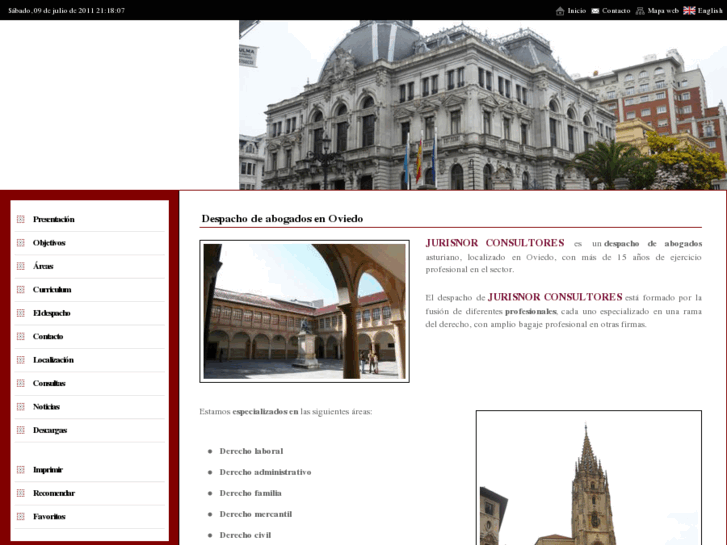The height and width of the screenshot is (545, 727).
Task: Click the Derecho mercantil list item
Action: [x=256, y=514]
